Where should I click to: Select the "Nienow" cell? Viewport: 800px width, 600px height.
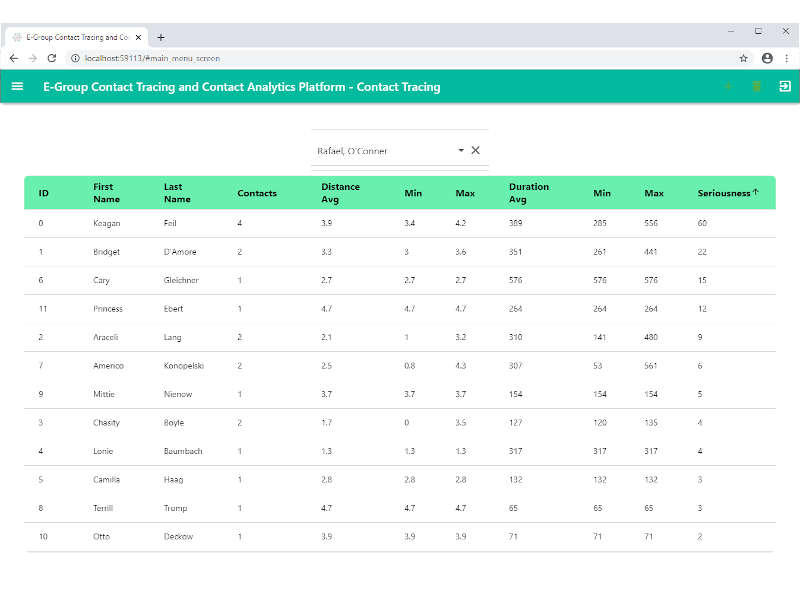178,394
